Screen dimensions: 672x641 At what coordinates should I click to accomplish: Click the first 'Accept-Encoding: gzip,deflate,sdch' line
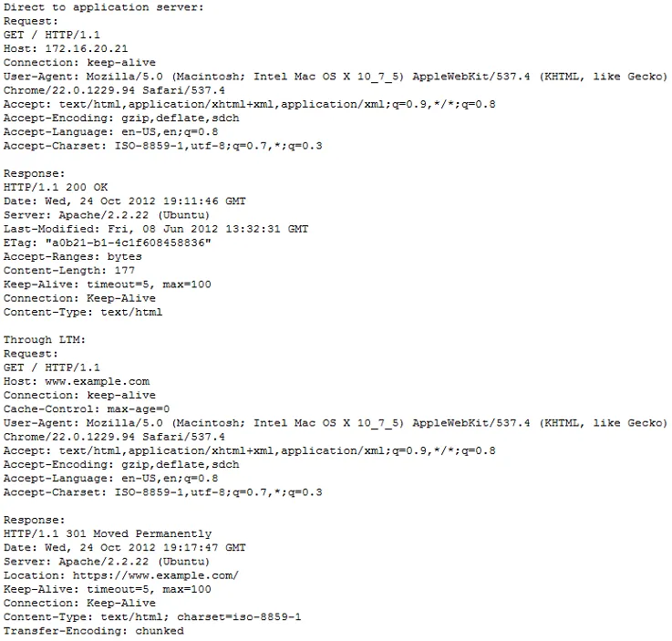121,119
